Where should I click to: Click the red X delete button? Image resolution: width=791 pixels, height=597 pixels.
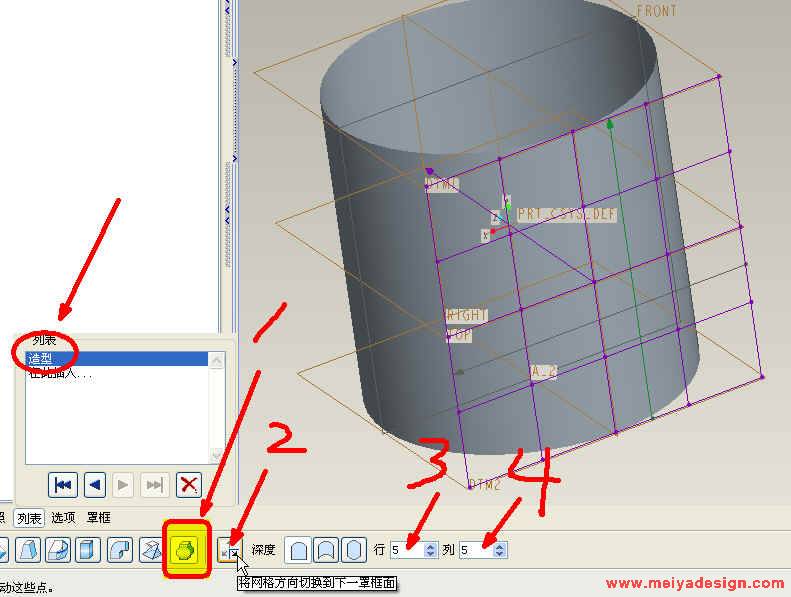(x=187, y=485)
